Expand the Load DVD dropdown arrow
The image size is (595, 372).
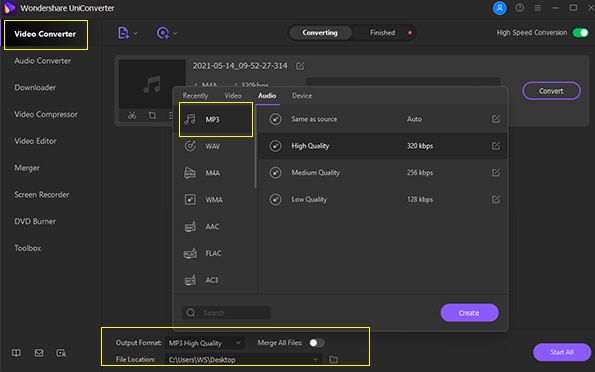pos(175,33)
